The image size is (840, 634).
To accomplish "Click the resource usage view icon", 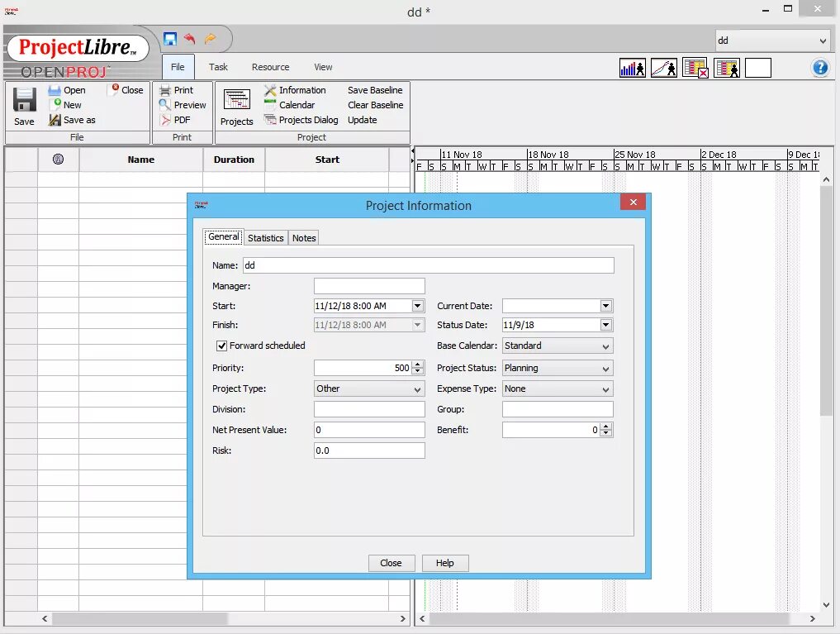I will (x=727, y=68).
